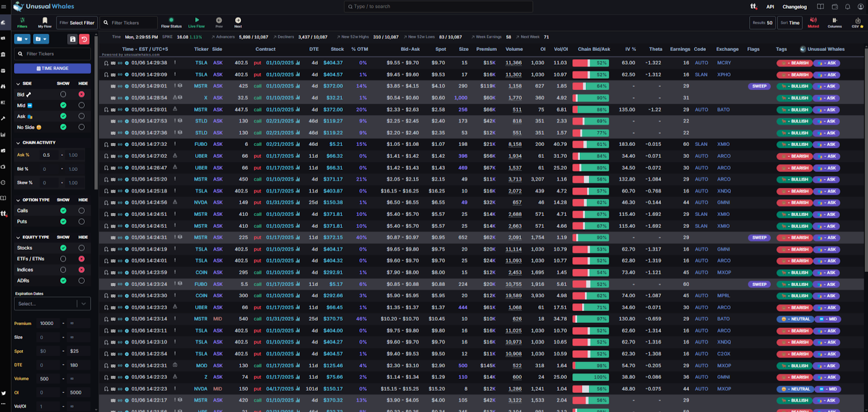
Task: Export results with CSV icon
Action: click(858, 22)
